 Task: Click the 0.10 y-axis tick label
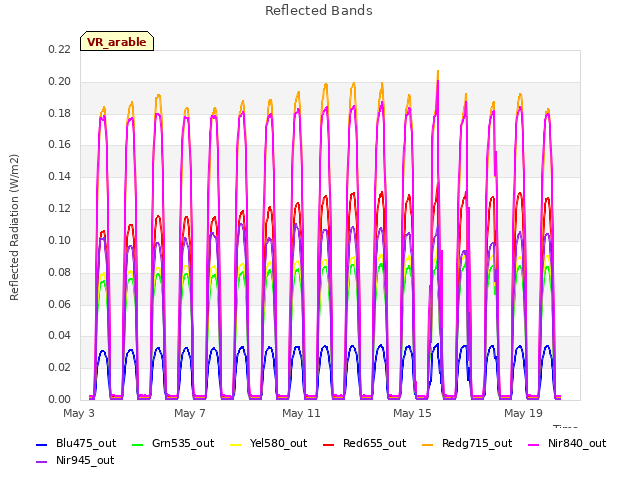pos(60,240)
